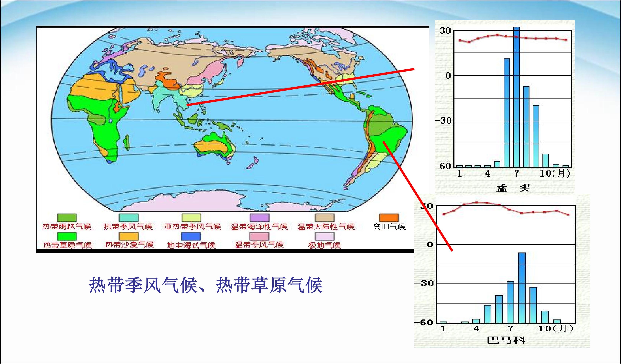Click the 温带季风气候 pink legend swatch

pyautogui.click(x=259, y=236)
